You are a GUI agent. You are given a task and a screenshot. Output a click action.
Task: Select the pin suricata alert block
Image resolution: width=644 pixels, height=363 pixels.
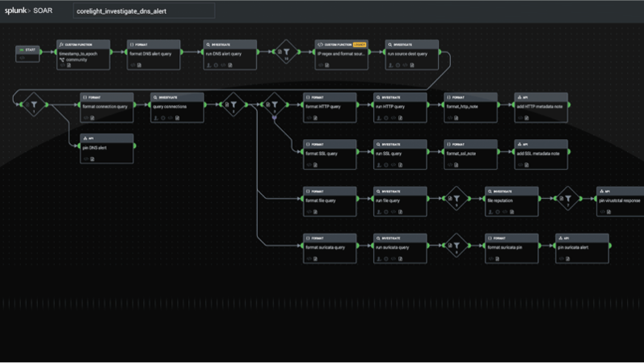(582, 248)
